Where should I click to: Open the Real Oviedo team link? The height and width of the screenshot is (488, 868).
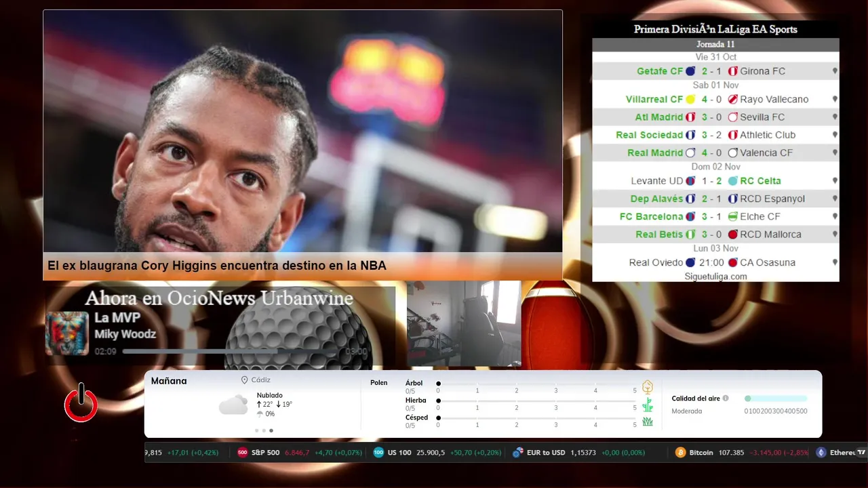coord(656,262)
